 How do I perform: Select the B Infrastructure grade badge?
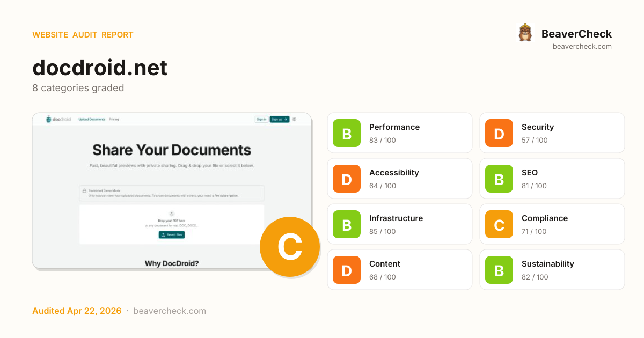[347, 224]
